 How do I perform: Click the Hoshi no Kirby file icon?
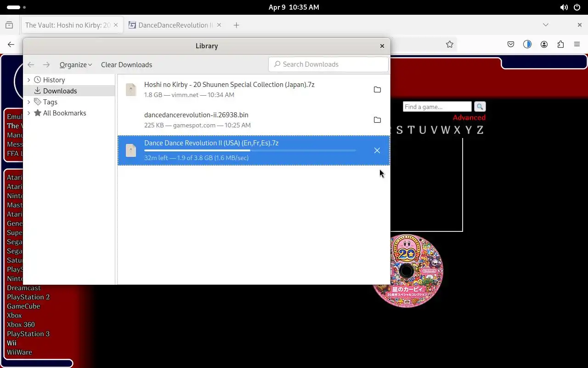(131, 90)
